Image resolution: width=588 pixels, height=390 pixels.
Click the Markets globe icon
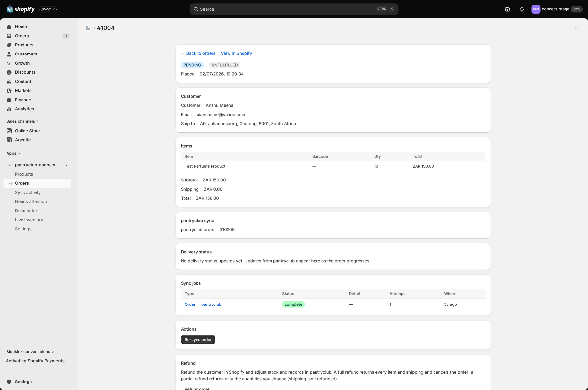tap(9, 91)
